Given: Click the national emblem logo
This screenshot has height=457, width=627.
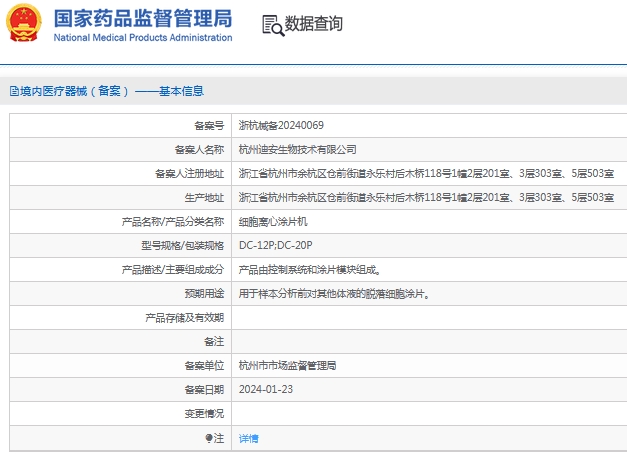Looking at the screenshot, I should [24, 23].
